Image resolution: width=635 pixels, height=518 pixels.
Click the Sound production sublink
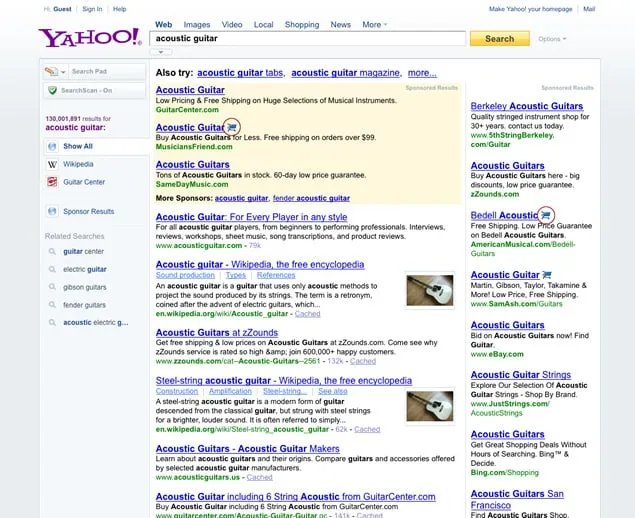[x=185, y=275]
